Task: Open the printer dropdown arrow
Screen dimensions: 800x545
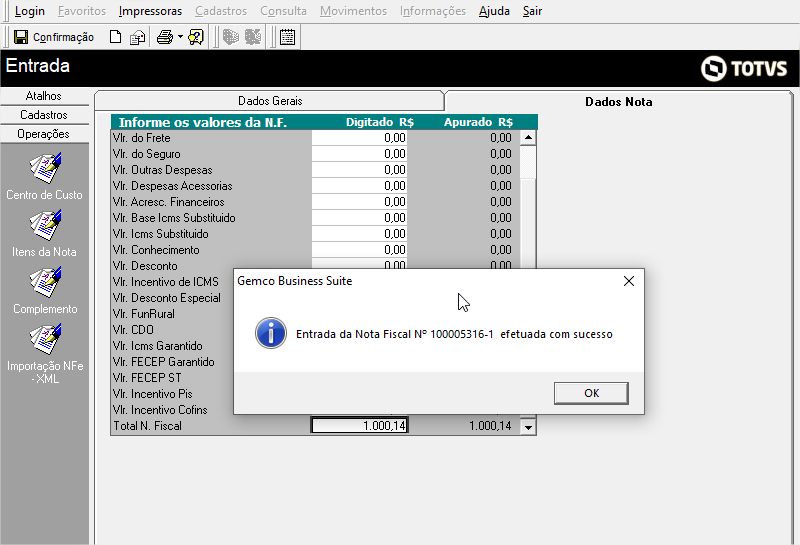Action: pyautogui.click(x=180, y=37)
